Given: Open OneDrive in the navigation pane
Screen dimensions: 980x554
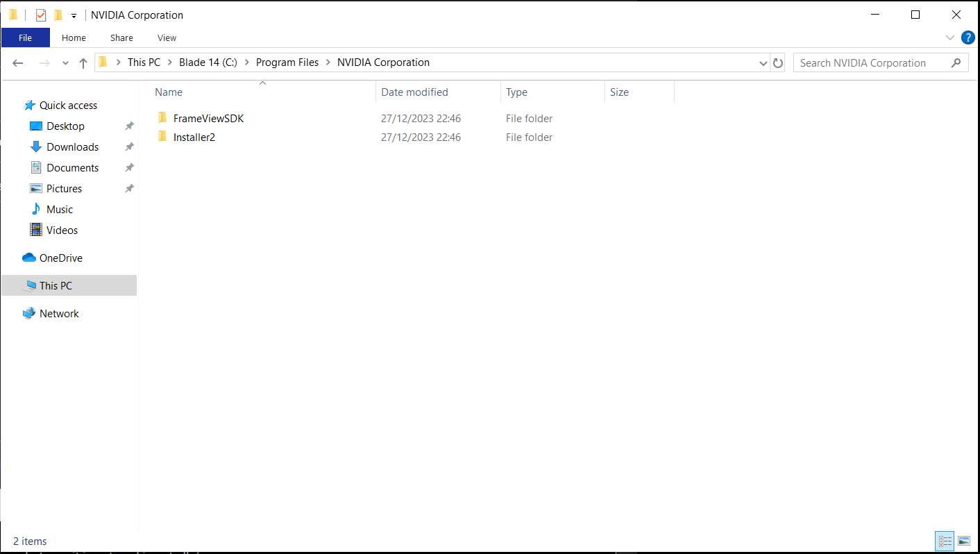Looking at the screenshot, I should 60,258.
